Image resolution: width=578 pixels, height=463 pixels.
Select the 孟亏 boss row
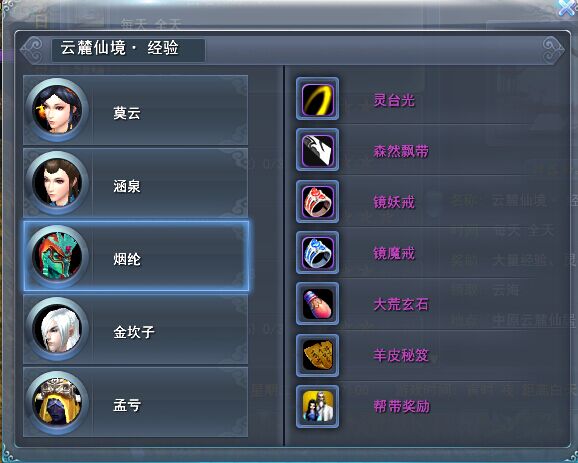pos(136,402)
